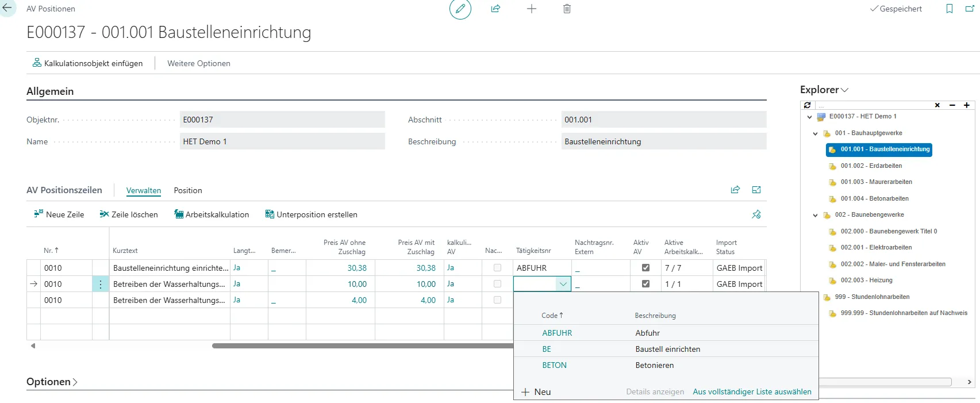Click the pencil edit icon at top
Viewport: 980px width, 403px height.
click(x=460, y=9)
